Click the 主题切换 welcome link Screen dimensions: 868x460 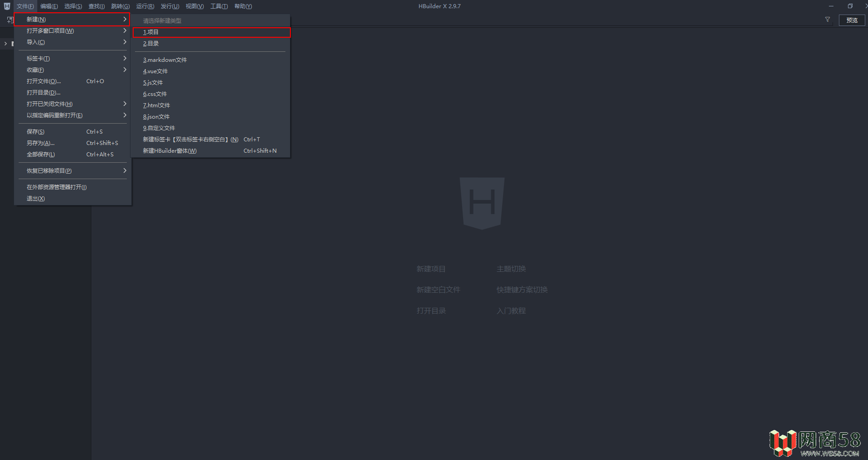tap(511, 269)
